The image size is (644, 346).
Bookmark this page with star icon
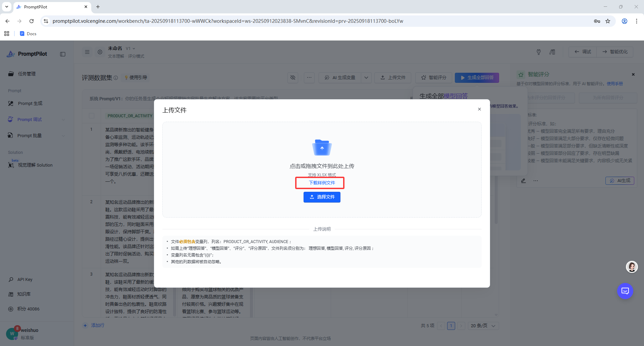point(608,21)
